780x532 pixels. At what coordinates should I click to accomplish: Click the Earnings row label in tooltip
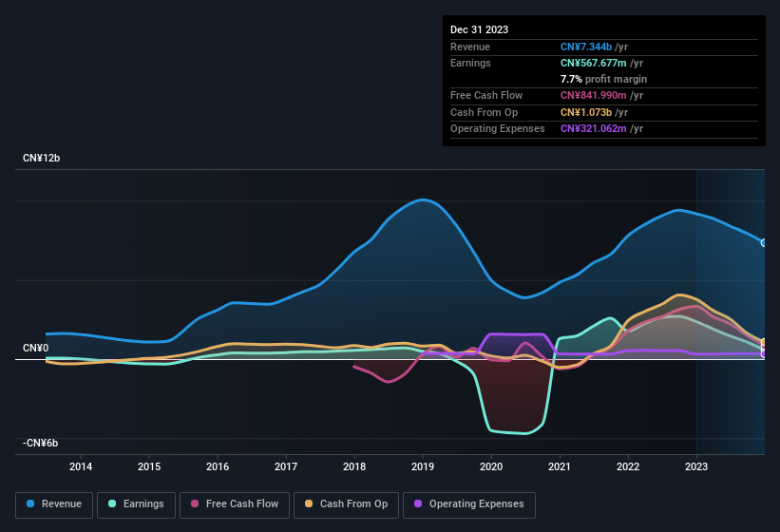pos(470,63)
